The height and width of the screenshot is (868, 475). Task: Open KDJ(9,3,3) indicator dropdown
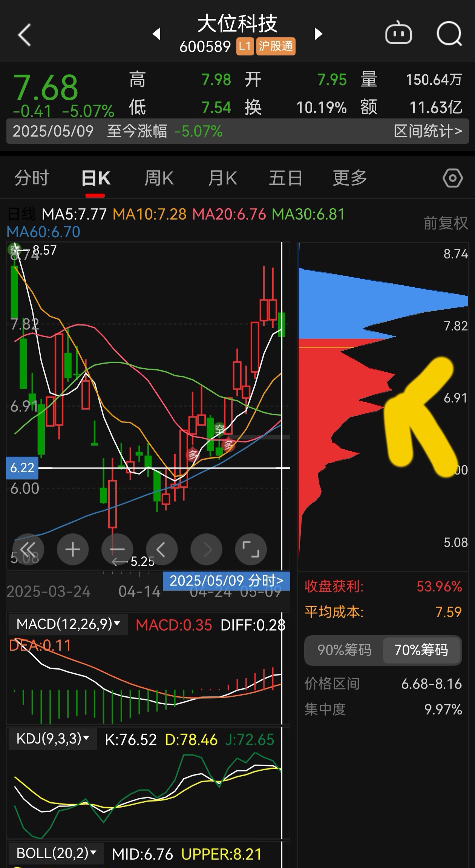pyautogui.click(x=52, y=739)
